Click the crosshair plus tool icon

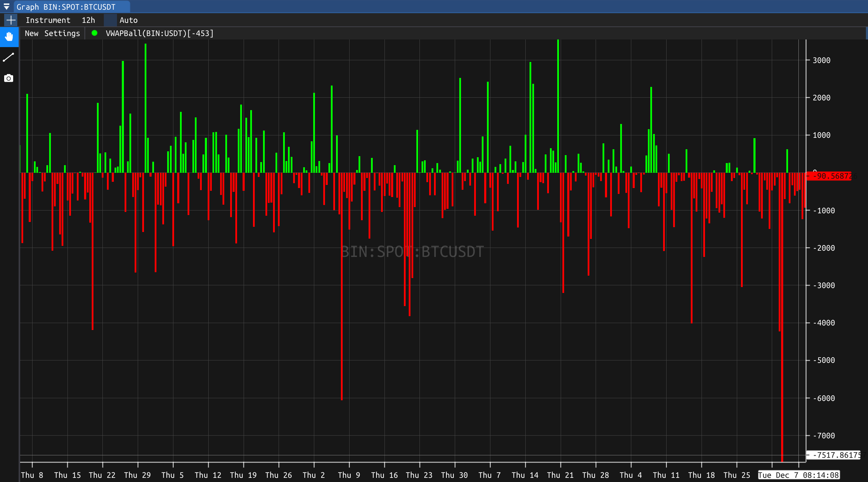11,20
